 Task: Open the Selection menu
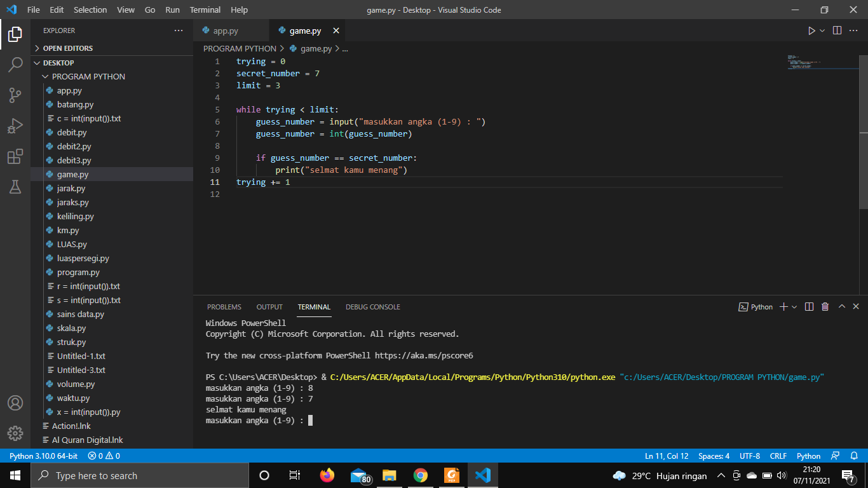[x=90, y=10]
